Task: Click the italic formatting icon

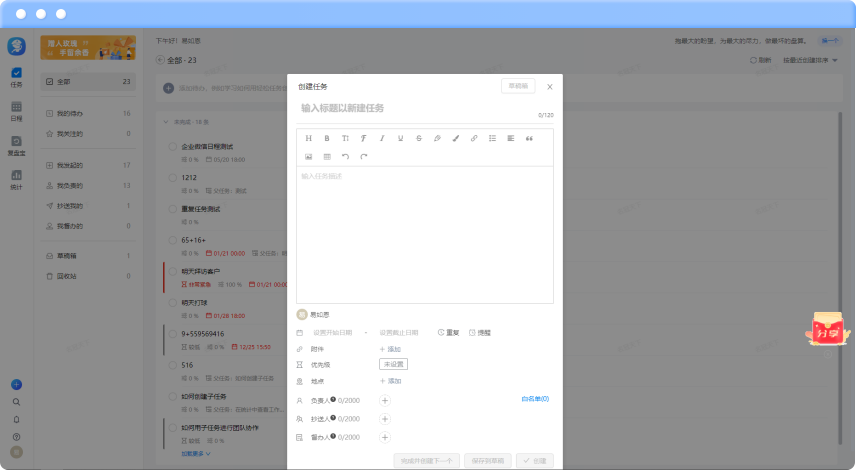Action: coord(382,138)
